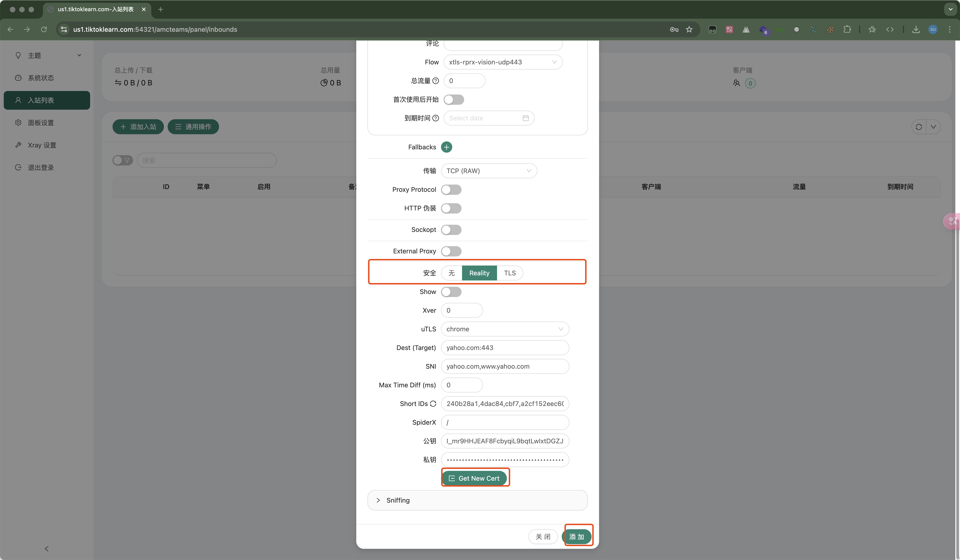Open Xray 设置 in sidebar

click(42, 145)
